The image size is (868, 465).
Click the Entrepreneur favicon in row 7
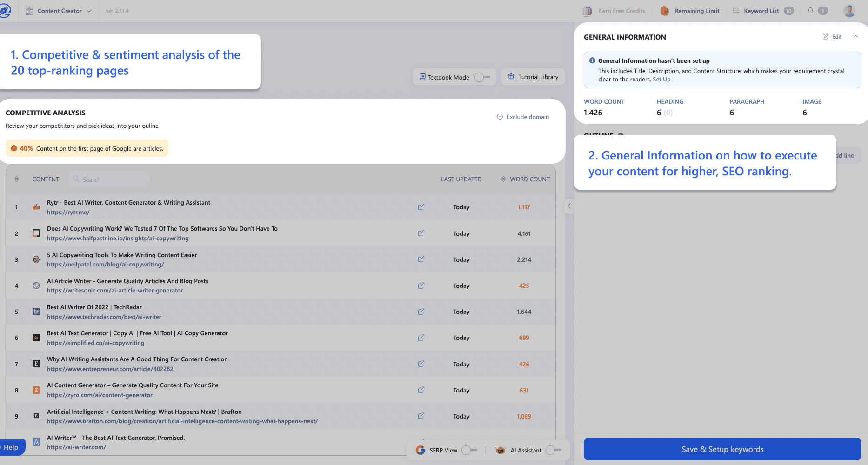pos(36,364)
